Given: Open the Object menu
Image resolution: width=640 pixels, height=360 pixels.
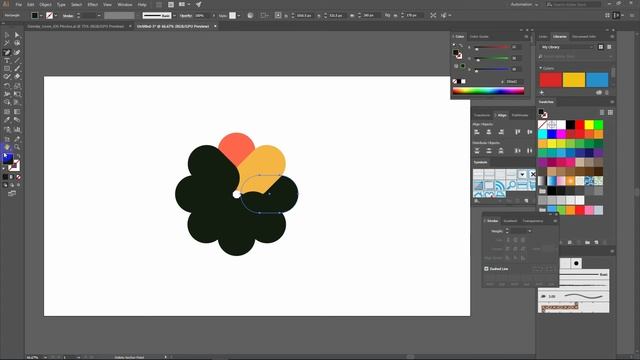Looking at the screenshot, I should pyautogui.click(x=45, y=4).
